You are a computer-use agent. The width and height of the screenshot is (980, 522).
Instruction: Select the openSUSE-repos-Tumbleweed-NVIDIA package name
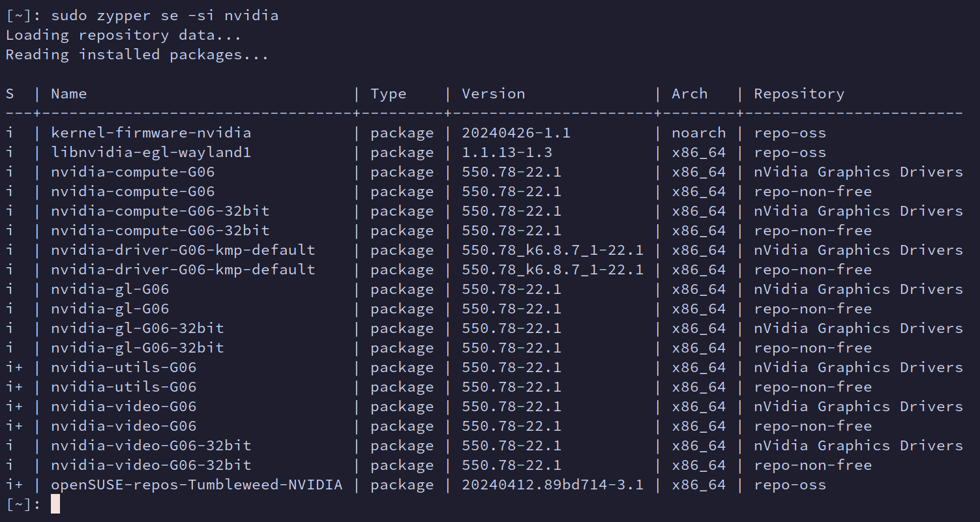click(x=196, y=485)
